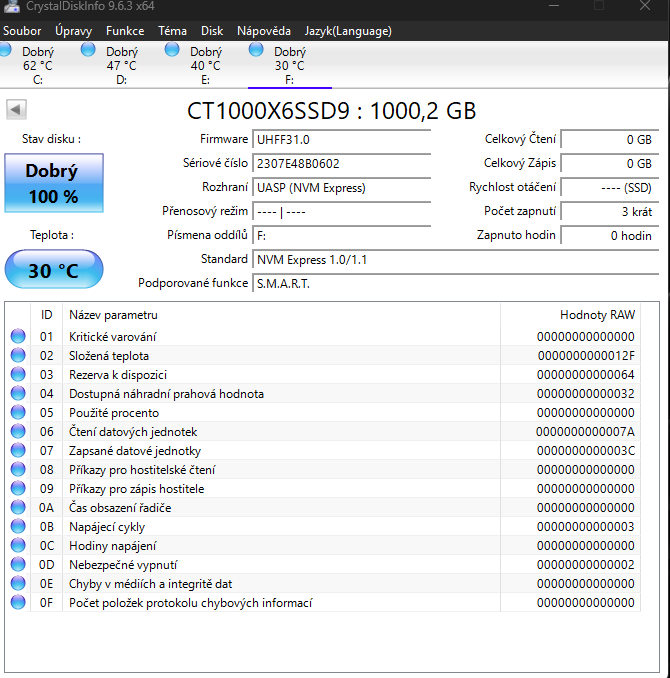Click the CT1000X6SSD9 : 1000,2 GB disk title

coord(331,111)
